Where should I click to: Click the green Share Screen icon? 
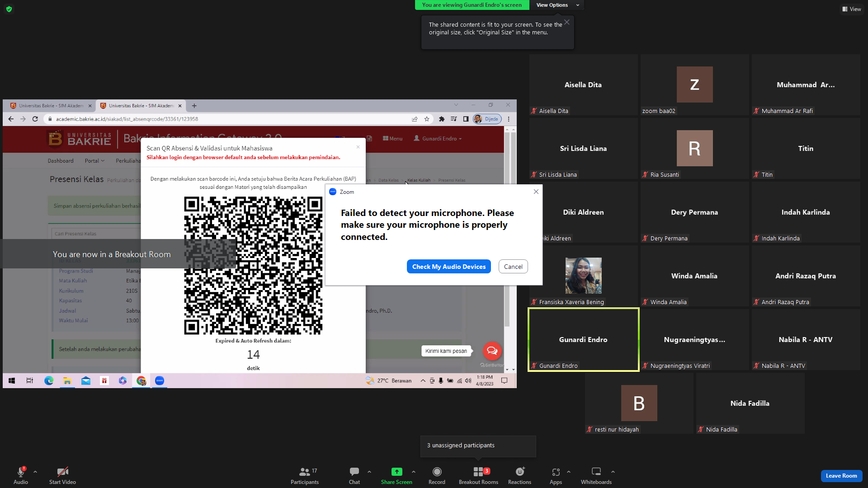pyautogui.click(x=396, y=472)
